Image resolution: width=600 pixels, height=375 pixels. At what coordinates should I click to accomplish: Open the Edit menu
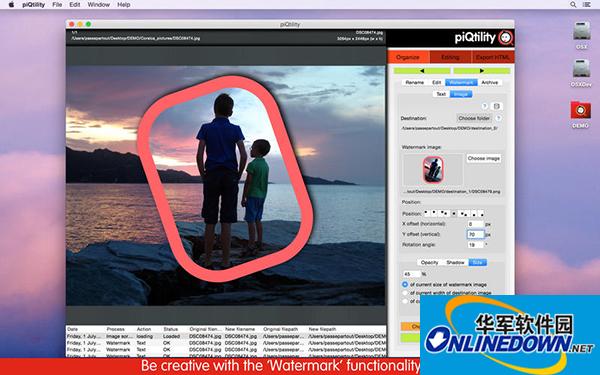75,5
